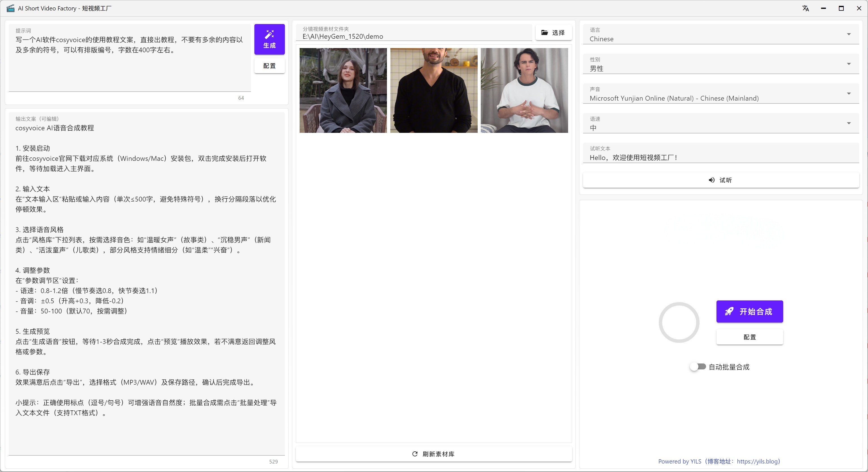Click 配置 button below 开始合成
Viewport: 868px width, 472px height.
click(x=749, y=337)
